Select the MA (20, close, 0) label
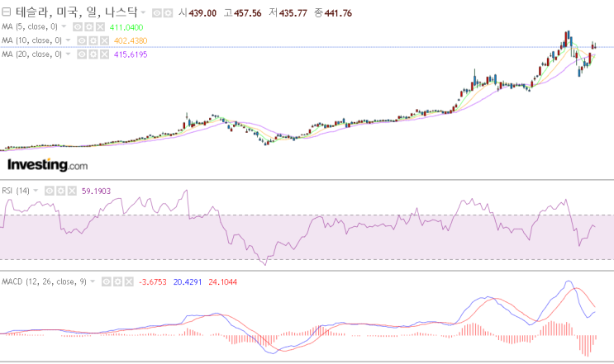614x364 pixels. pos(31,54)
